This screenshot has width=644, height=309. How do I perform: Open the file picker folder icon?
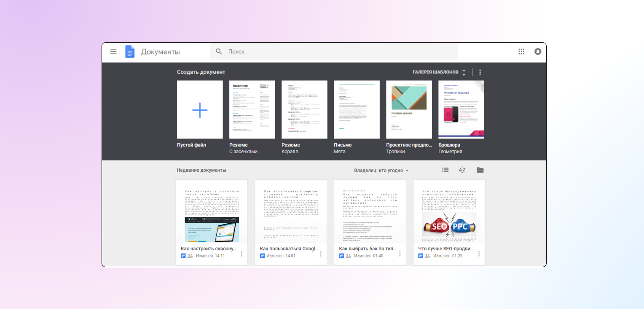pyautogui.click(x=480, y=170)
